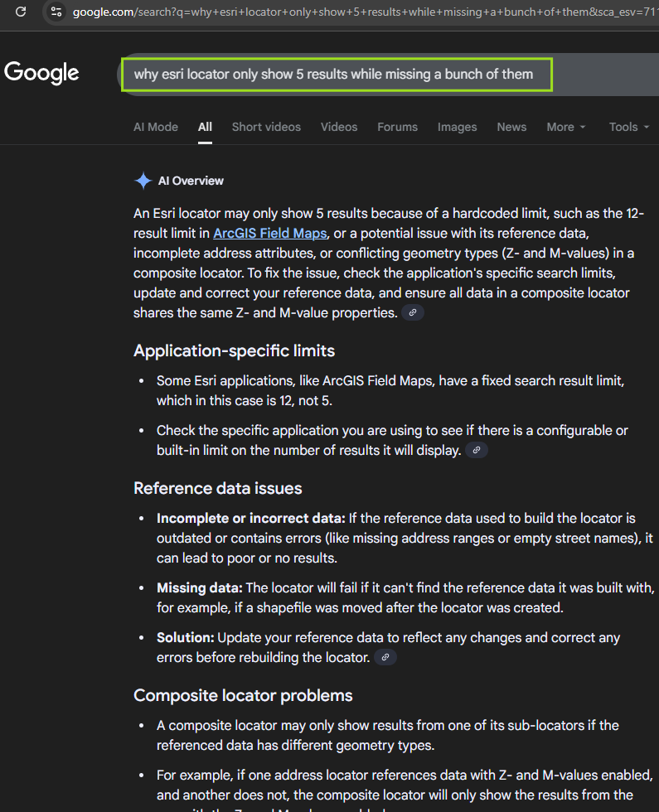Switch to the AI Mode tab
The width and height of the screenshot is (659, 812).
[156, 127]
